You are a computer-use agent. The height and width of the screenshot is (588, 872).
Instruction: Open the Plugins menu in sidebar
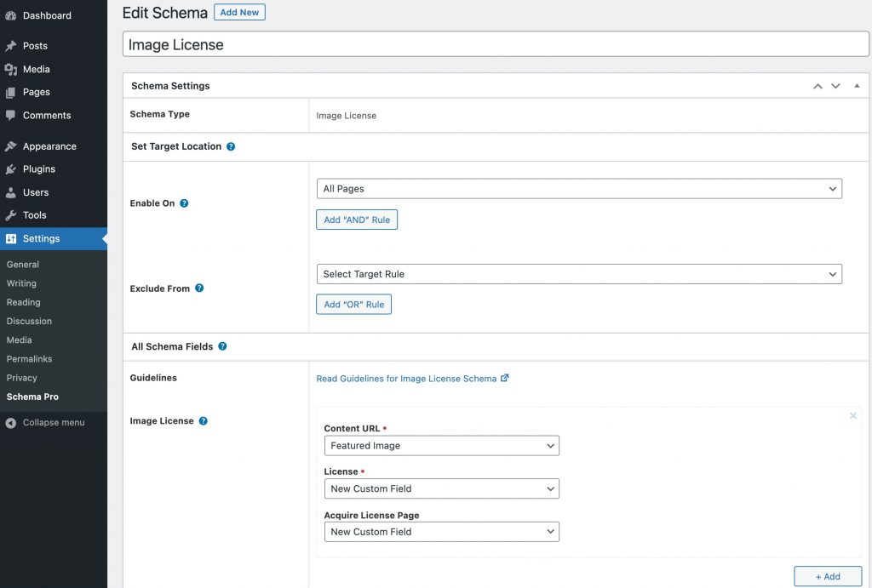pos(39,169)
